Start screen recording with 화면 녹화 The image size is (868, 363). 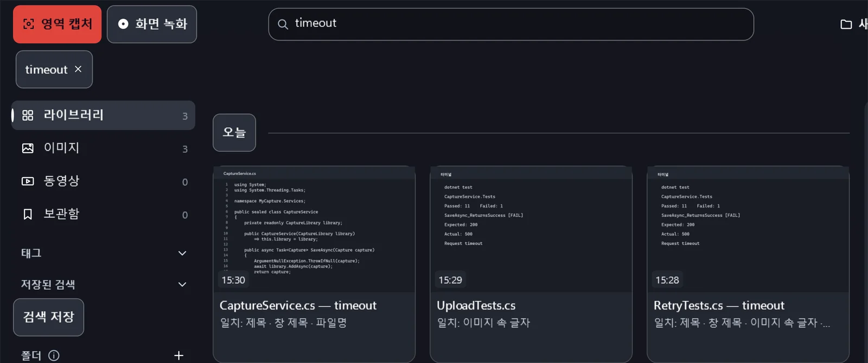pyautogui.click(x=152, y=24)
